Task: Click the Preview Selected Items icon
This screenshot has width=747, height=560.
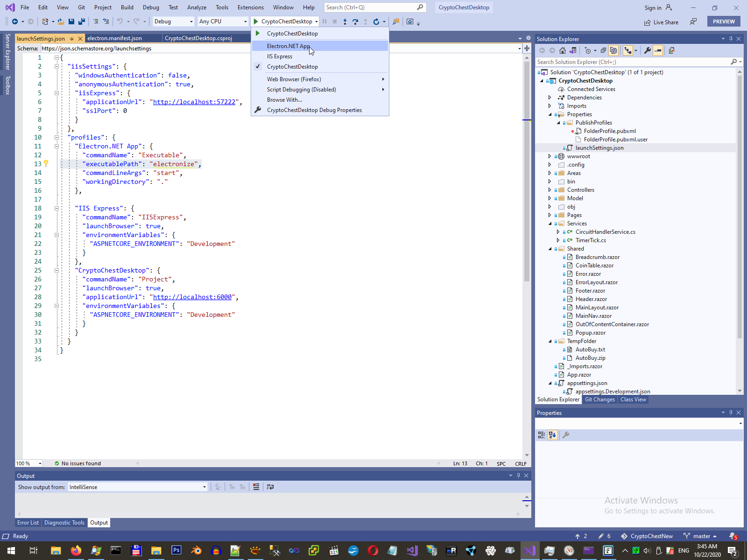Action: point(658,50)
